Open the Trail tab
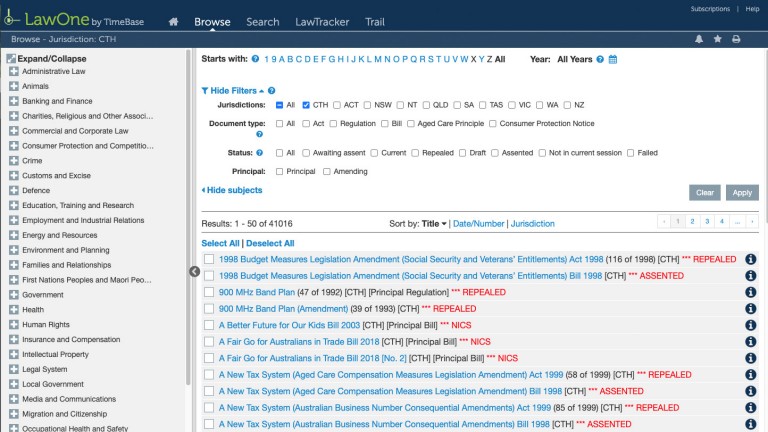The width and height of the screenshot is (768, 432). (375, 22)
